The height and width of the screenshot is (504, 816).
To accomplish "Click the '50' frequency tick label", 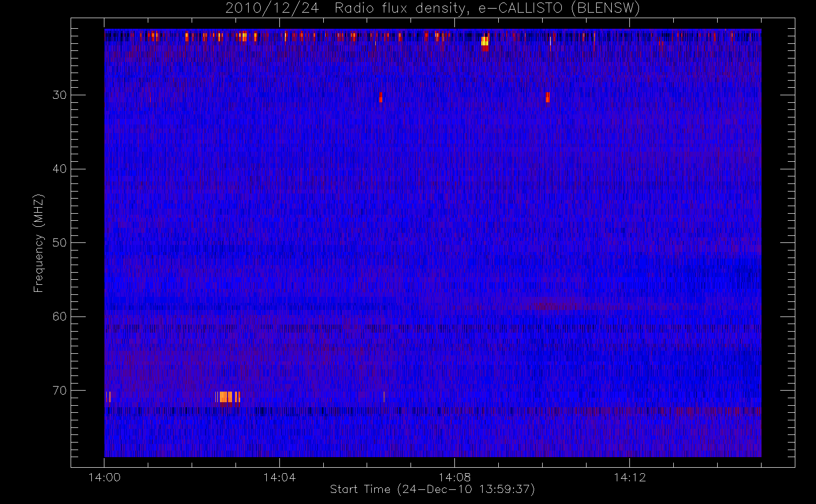I will coord(60,243).
